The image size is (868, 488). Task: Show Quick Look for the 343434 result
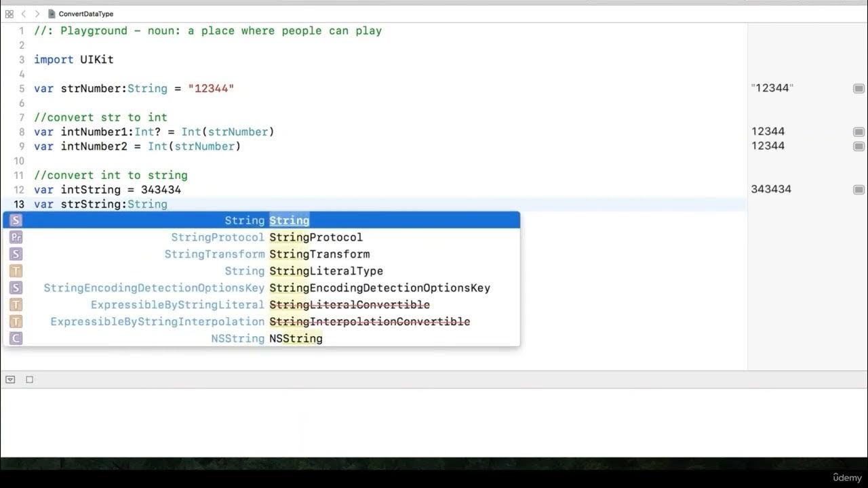pos(859,190)
